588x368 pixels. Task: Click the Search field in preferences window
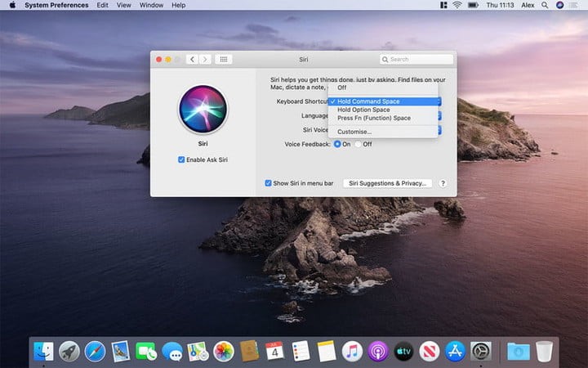[416, 60]
